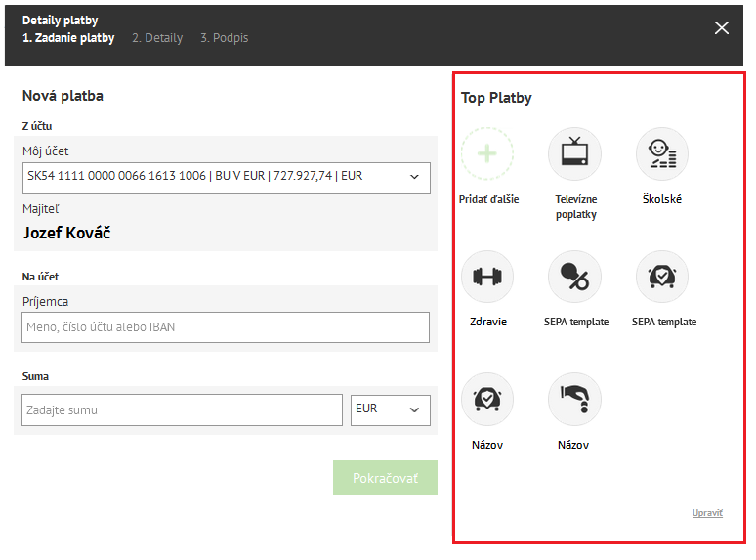Open the EUR currency dropdown
756x560 pixels.
[390, 410]
